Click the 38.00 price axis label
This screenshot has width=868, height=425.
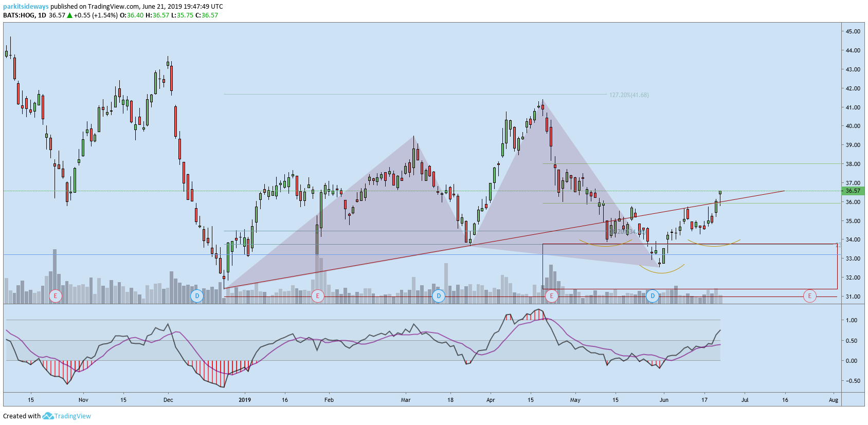coord(853,164)
